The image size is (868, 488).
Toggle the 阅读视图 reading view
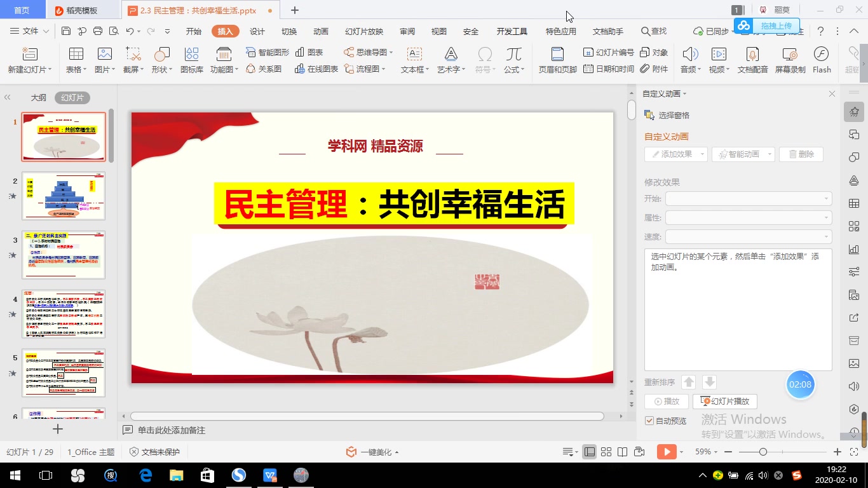[x=623, y=452]
